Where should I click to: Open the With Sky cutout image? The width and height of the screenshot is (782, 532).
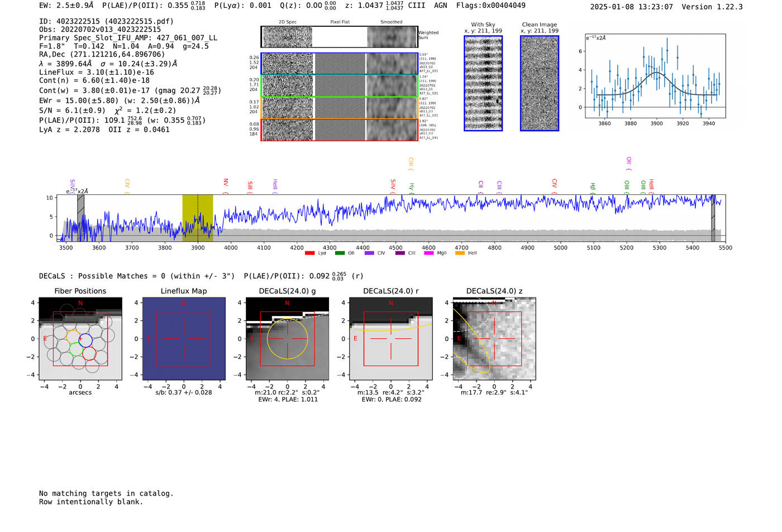[x=483, y=83]
